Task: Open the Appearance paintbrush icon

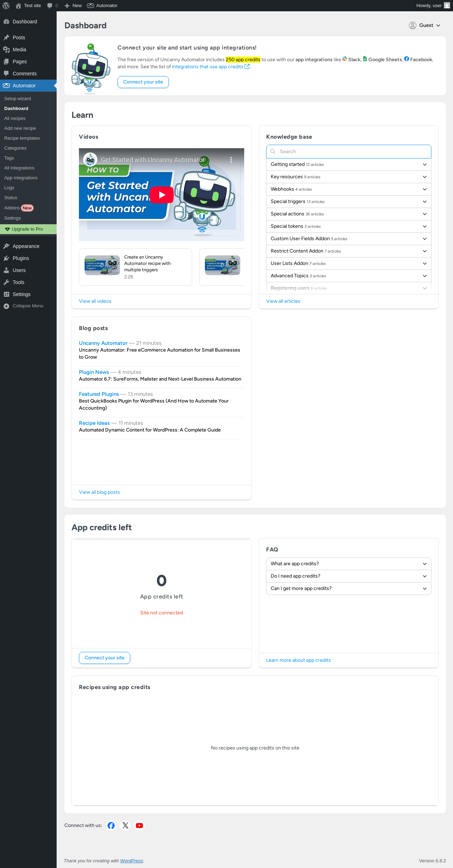Action: (x=6, y=246)
